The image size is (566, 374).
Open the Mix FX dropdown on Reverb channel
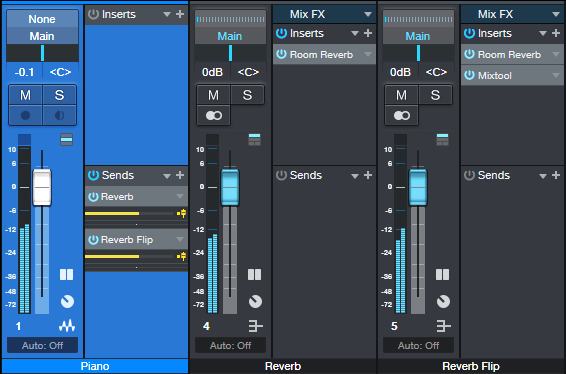(x=368, y=14)
